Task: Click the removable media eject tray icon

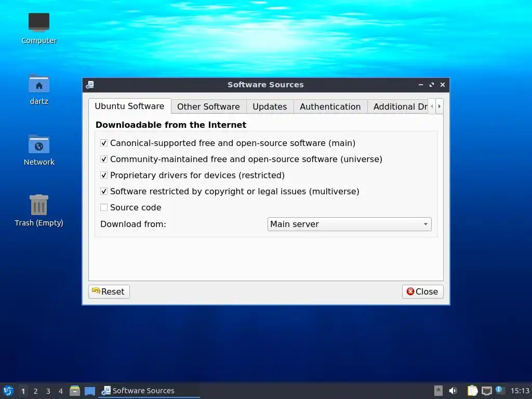Action: point(438,391)
